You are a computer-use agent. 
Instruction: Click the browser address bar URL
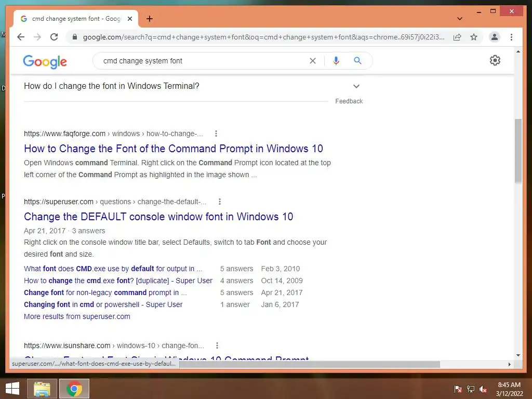tap(263, 37)
